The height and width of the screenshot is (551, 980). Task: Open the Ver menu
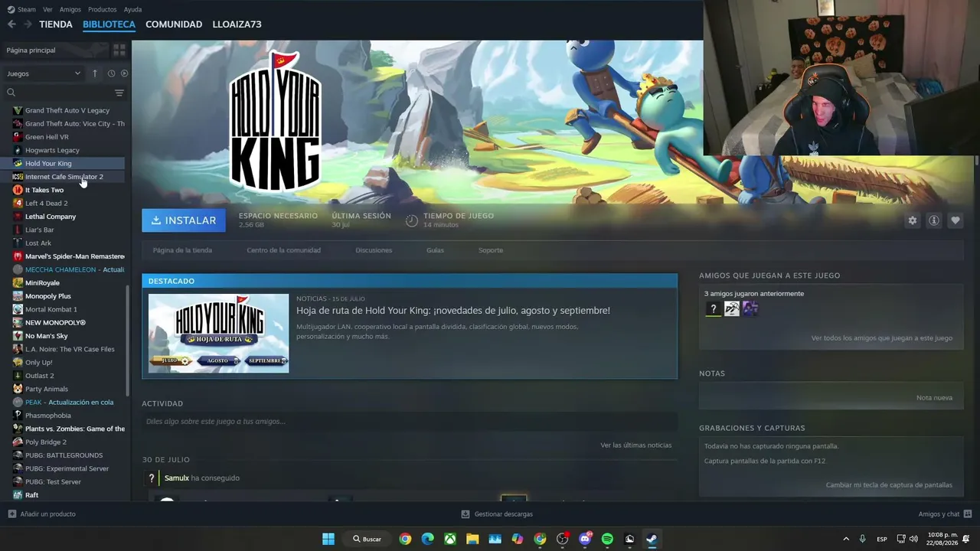click(48, 9)
